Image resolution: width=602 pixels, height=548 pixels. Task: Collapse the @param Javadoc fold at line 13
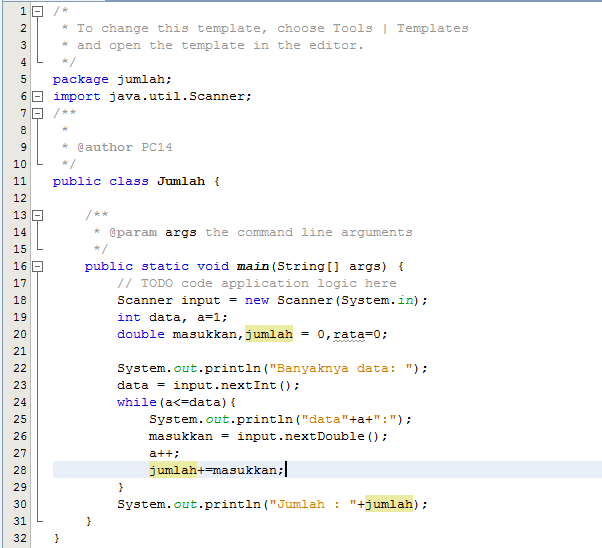click(37, 215)
